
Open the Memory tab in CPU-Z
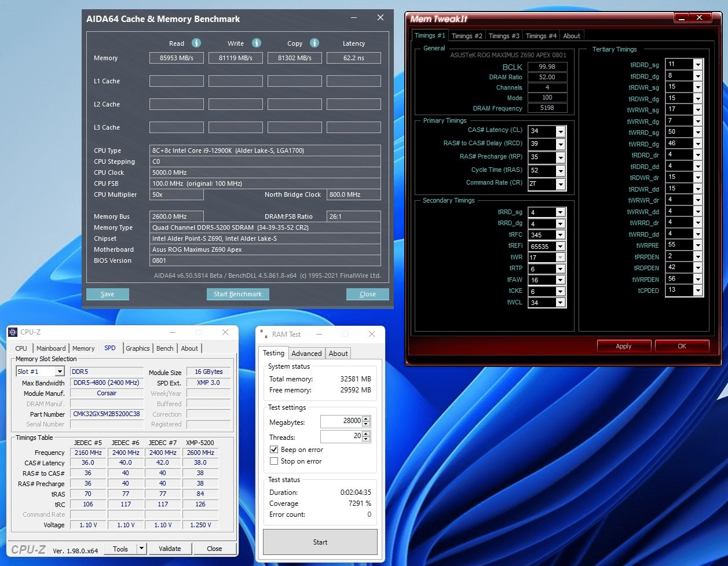click(x=83, y=348)
